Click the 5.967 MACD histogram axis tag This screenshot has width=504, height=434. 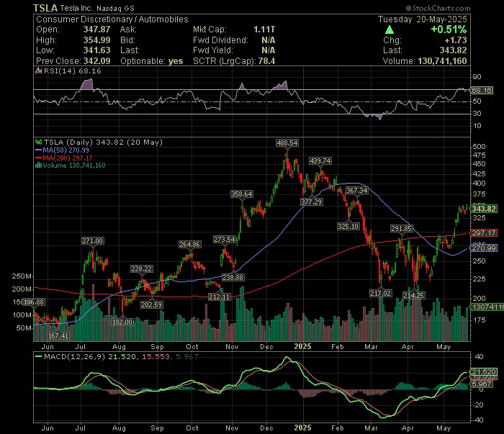(x=482, y=384)
